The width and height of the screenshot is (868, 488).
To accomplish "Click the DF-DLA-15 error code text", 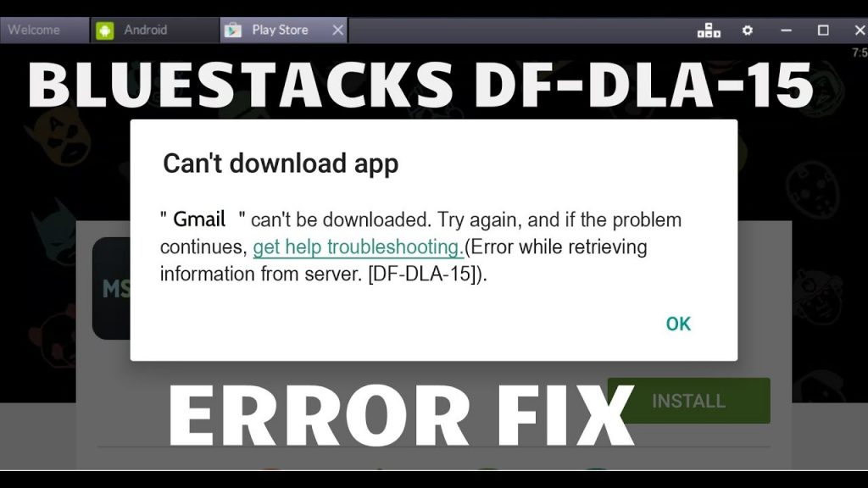I will tap(425, 274).
